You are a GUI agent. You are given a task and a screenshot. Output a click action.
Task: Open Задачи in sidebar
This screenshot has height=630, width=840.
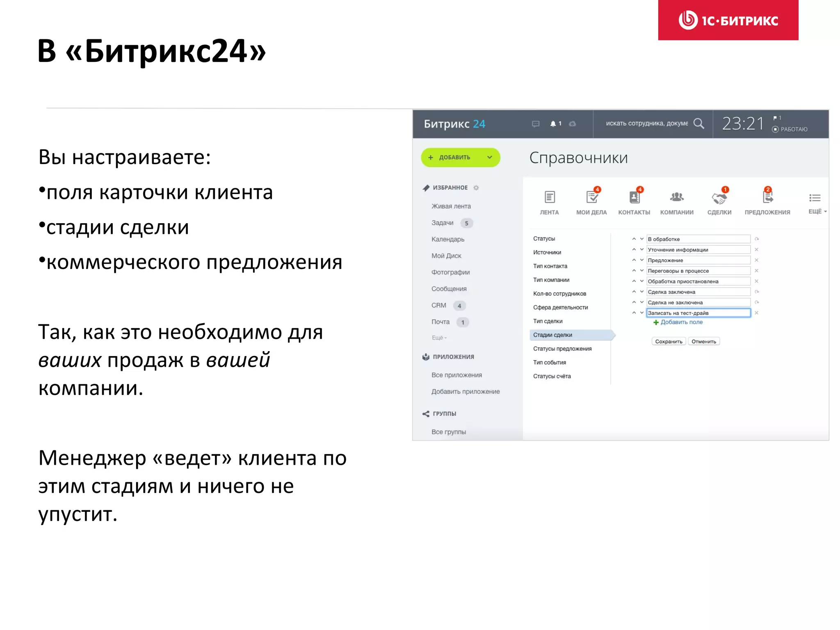[442, 223]
